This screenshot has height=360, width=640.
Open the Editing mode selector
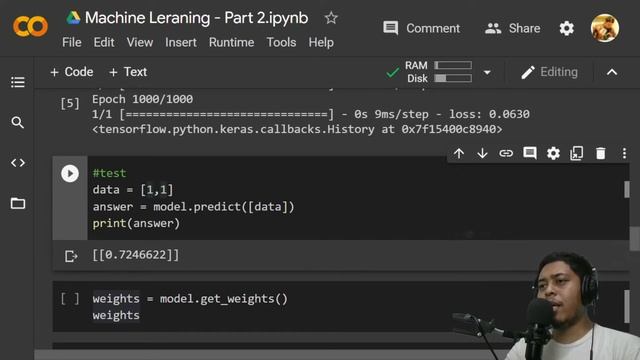(549, 72)
